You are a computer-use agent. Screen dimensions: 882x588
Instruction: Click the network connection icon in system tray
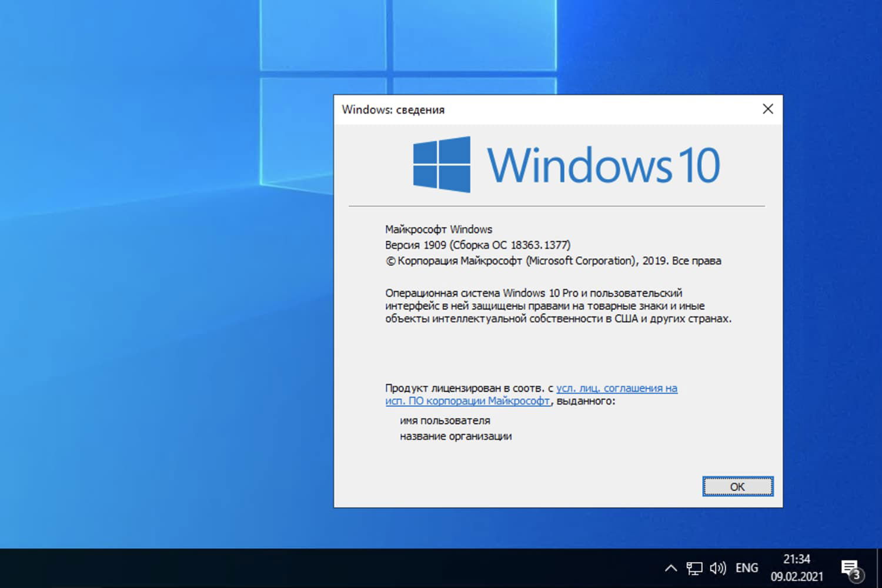pyautogui.click(x=694, y=567)
